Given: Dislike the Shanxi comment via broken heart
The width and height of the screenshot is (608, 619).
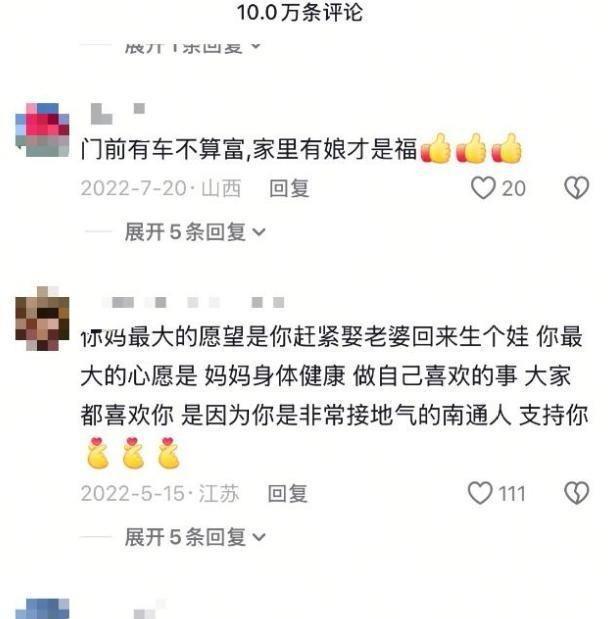Looking at the screenshot, I should point(577,188).
